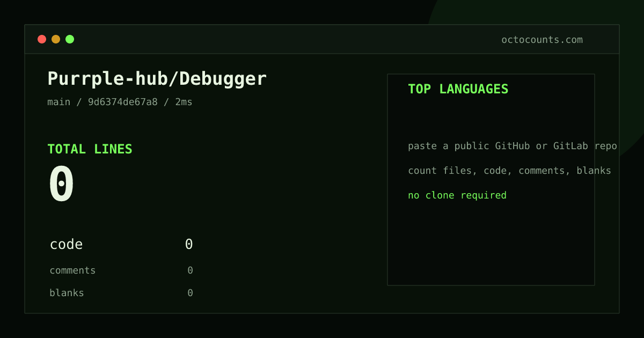Image resolution: width=644 pixels, height=338 pixels.
Task: Click the TOTAL LINES heading
Action: [90, 149]
